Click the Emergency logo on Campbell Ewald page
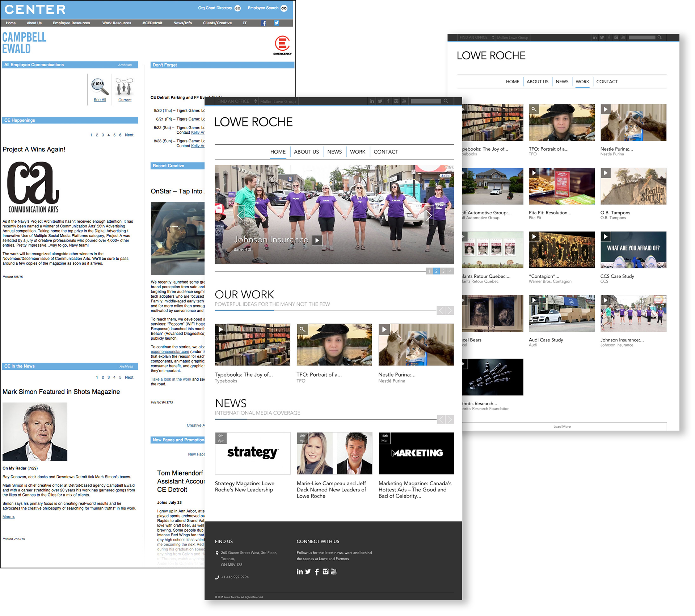Viewport: 695px width, 616px height. click(x=282, y=45)
